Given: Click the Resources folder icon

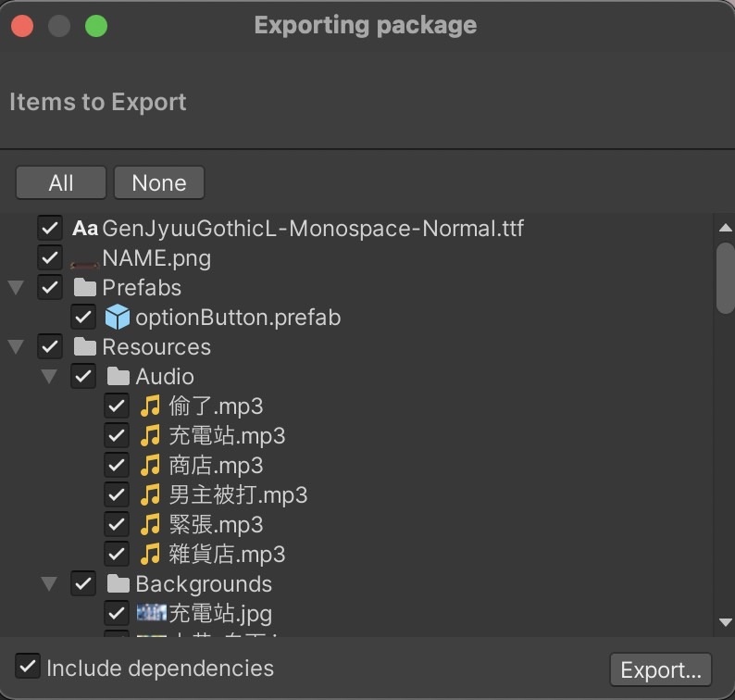Looking at the screenshot, I should coord(85,346).
